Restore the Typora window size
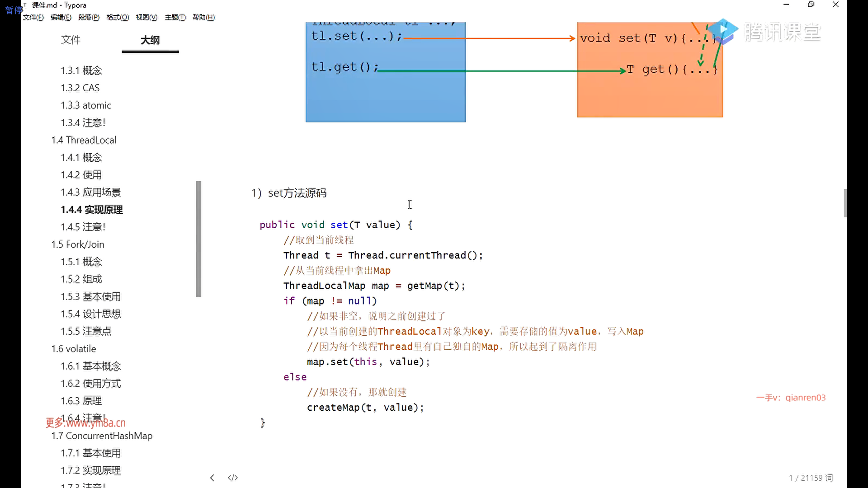 coord(811,5)
